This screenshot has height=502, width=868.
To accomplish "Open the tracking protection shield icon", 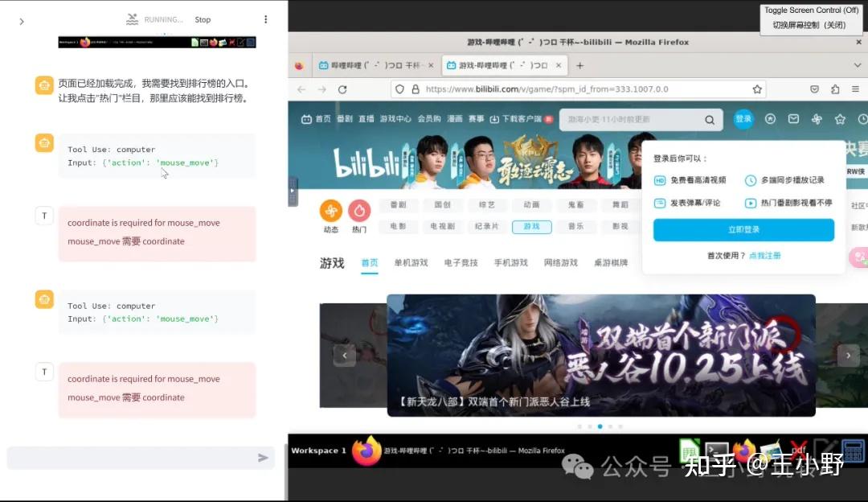I will (399, 89).
